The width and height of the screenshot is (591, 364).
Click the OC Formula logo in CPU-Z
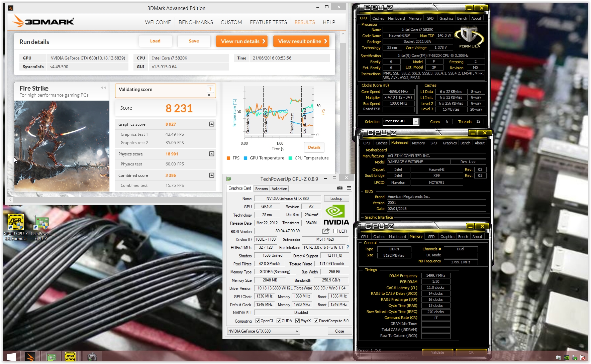point(469,37)
